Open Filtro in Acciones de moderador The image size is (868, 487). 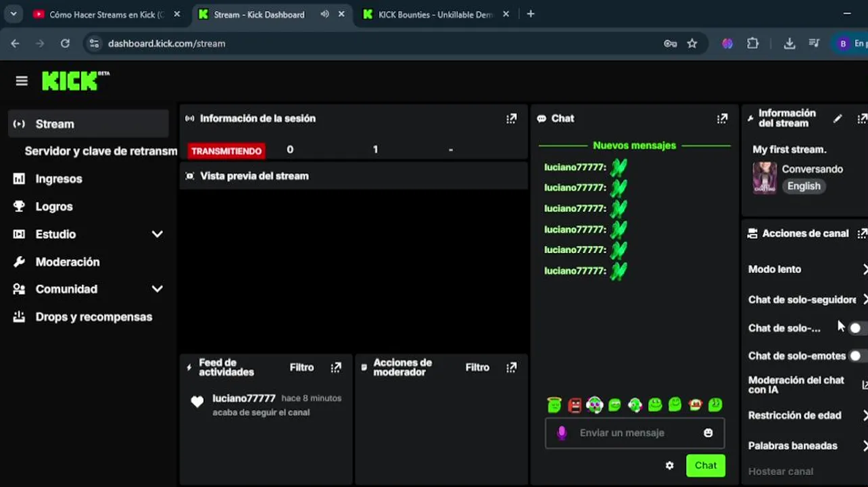coord(477,367)
